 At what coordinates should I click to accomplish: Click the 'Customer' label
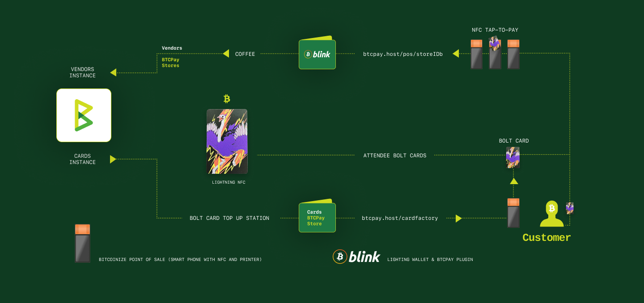pos(547,237)
